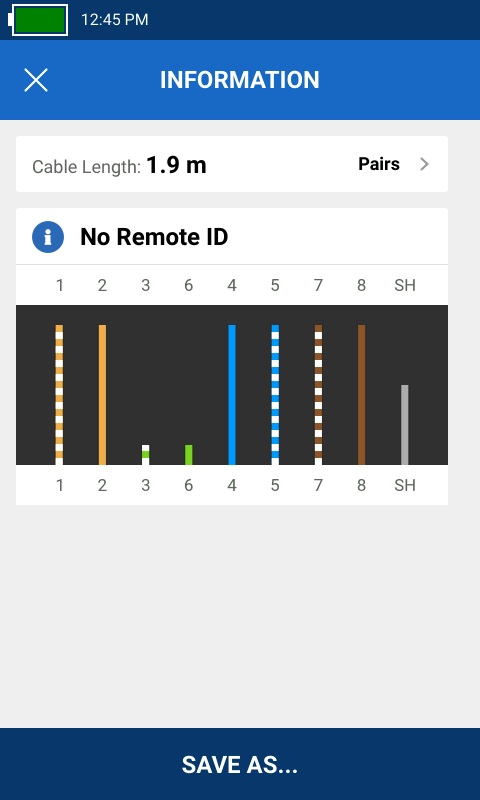Tap the No Remote ID message

click(154, 237)
